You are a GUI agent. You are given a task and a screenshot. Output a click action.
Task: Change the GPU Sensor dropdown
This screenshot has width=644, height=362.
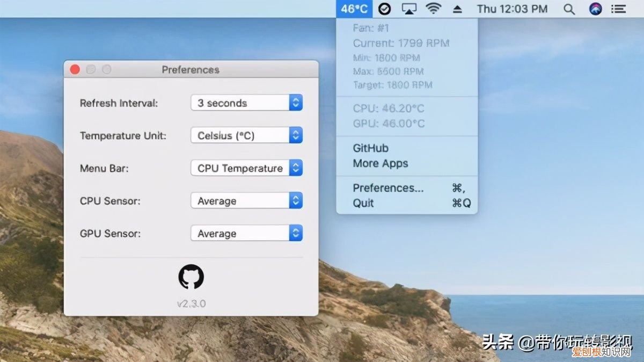(246, 234)
